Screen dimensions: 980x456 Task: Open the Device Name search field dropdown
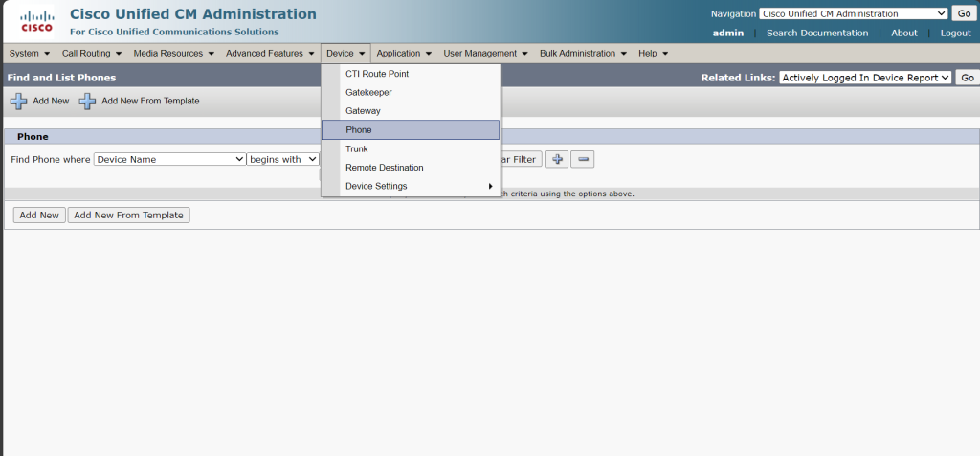(169, 159)
